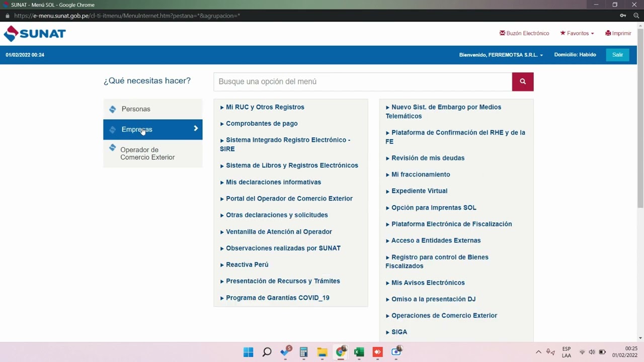Open the camera app on taskbar
The width and height of the screenshot is (644, 362).
pos(396,351)
